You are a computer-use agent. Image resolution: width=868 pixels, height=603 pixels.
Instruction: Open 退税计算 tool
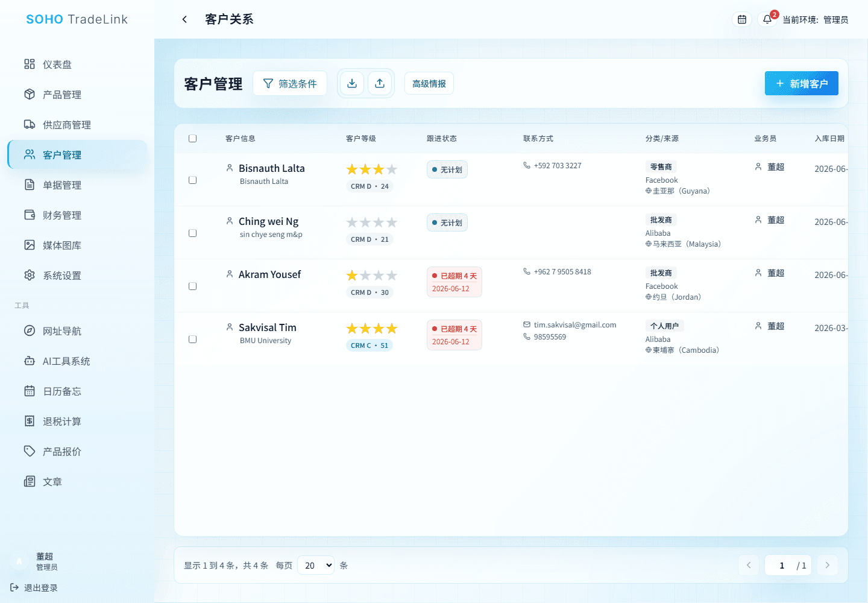click(77, 421)
